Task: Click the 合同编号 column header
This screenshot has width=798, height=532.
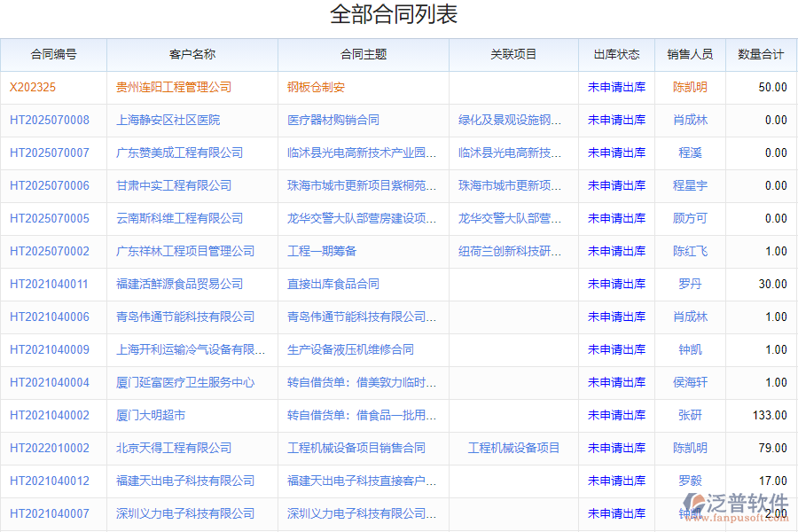Action: [x=53, y=54]
